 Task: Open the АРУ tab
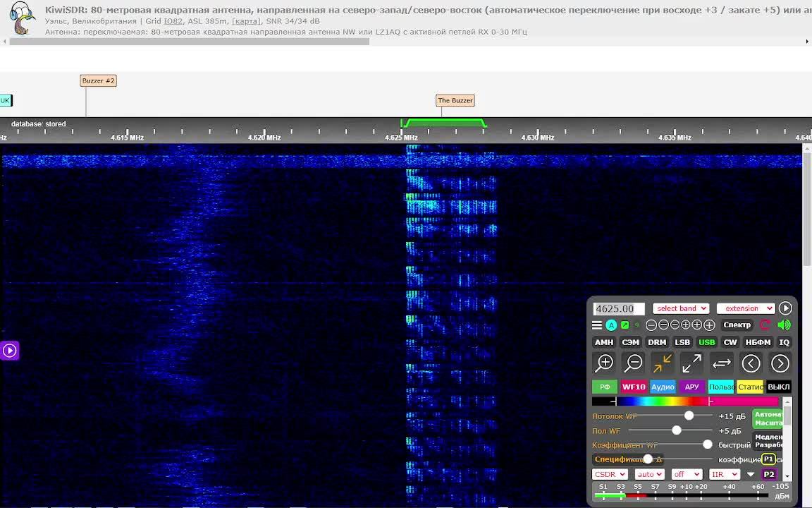692,387
